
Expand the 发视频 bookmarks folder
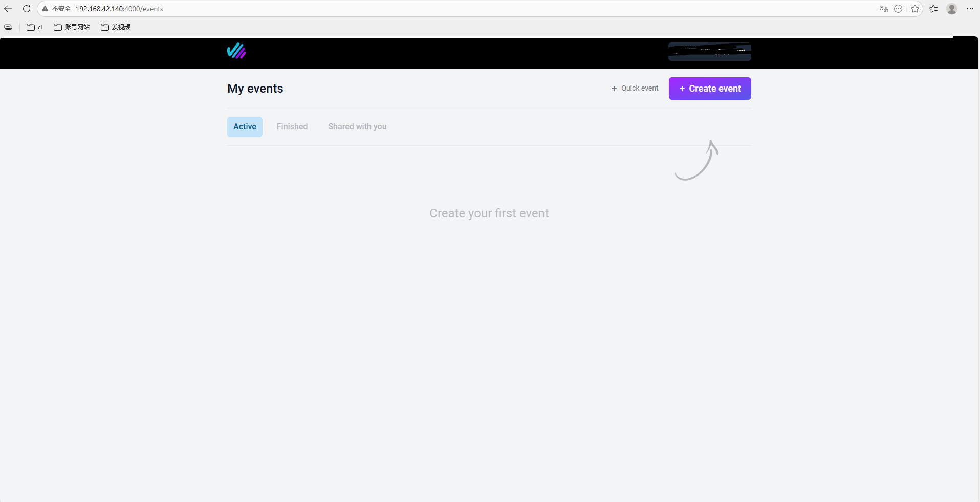pyautogui.click(x=116, y=27)
